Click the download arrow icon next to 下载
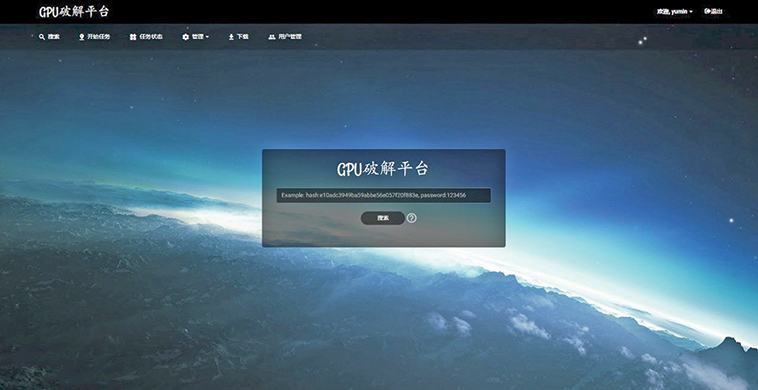Image resolution: width=758 pixels, height=390 pixels. coord(231,37)
